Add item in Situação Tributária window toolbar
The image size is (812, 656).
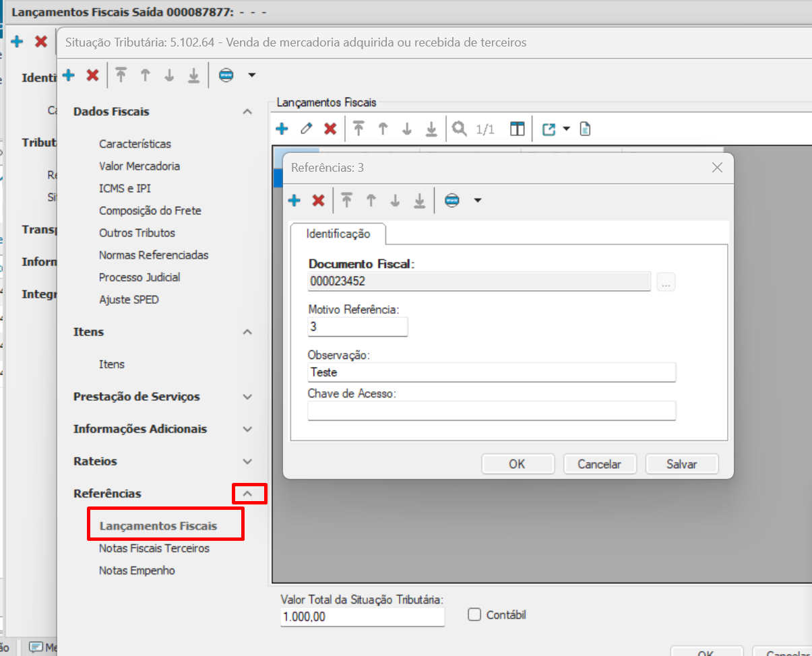(68, 75)
